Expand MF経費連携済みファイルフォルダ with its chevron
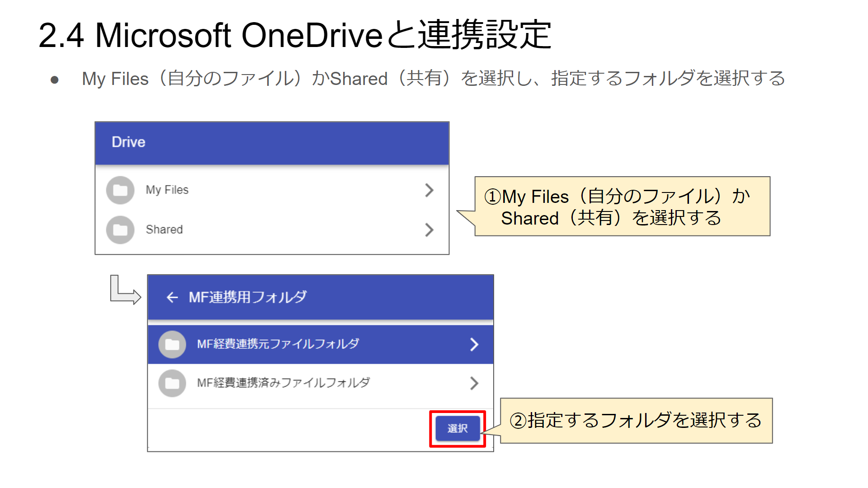Screen dimensions: 868x488 point(474,384)
